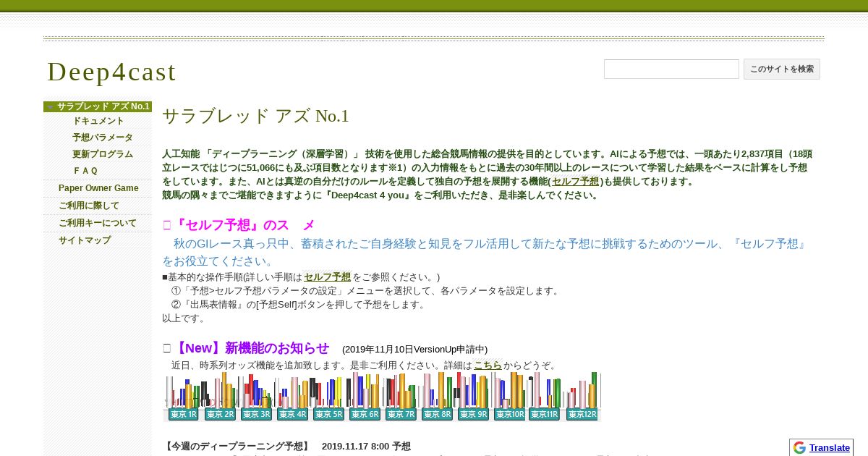Open the 予想パラメータ sidebar page

click(103, 138)
